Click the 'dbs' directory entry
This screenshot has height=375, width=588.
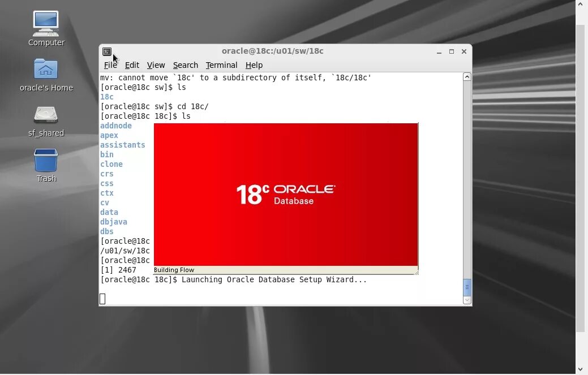pos(107,231)
